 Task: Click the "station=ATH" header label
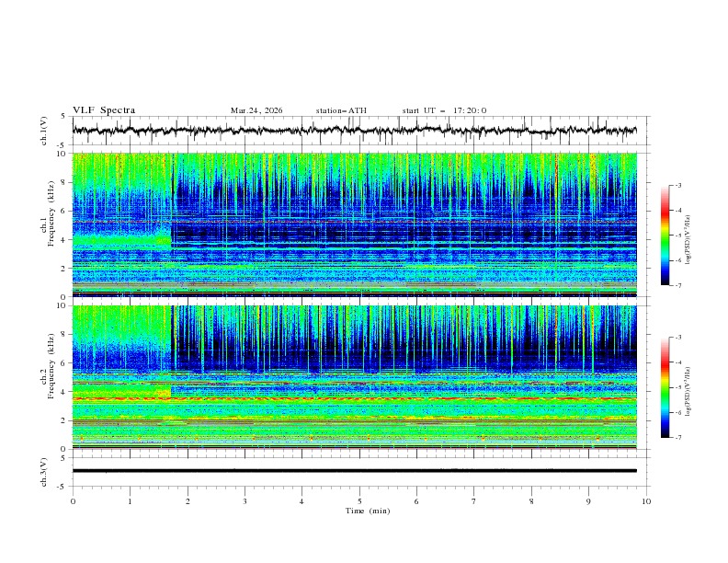click(341, 110)
